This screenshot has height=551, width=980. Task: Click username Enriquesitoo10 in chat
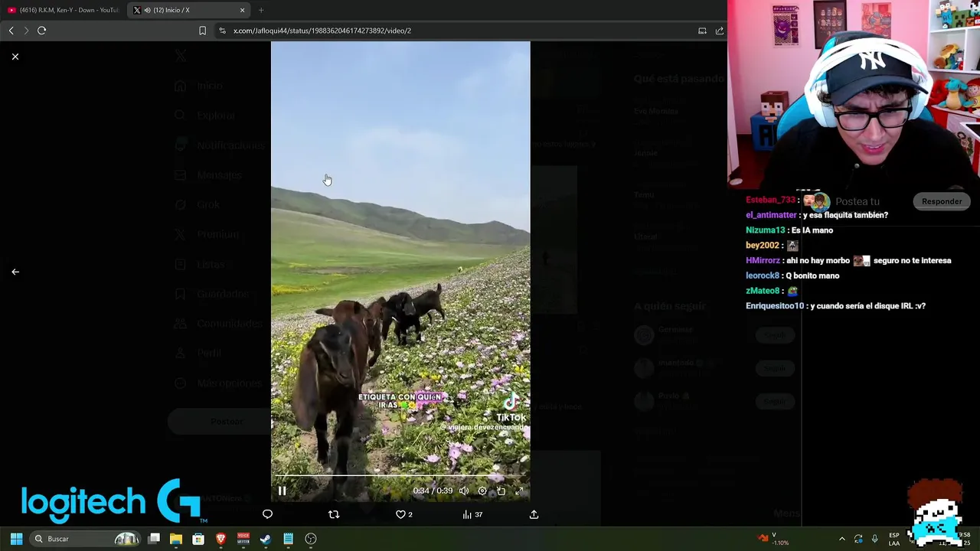pos(775,306)
